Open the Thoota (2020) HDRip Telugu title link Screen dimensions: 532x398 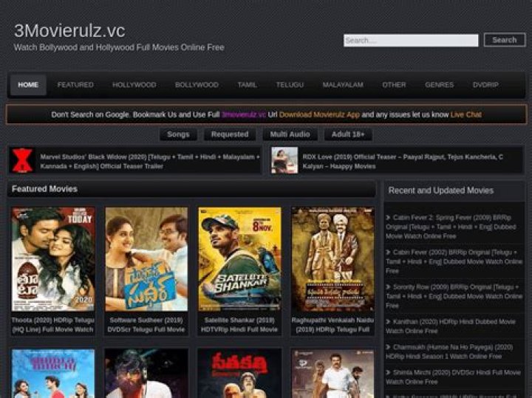[53, 325]
